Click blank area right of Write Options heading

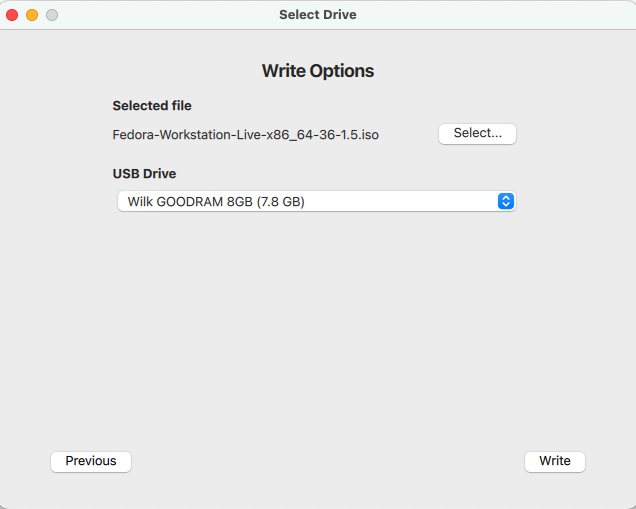480,71
